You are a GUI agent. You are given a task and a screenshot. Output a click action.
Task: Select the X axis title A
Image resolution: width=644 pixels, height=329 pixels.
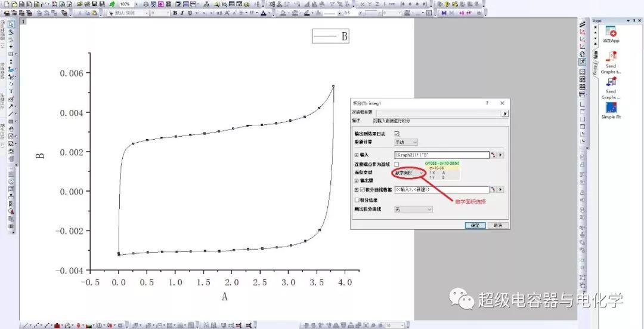[x=225, y=296]
